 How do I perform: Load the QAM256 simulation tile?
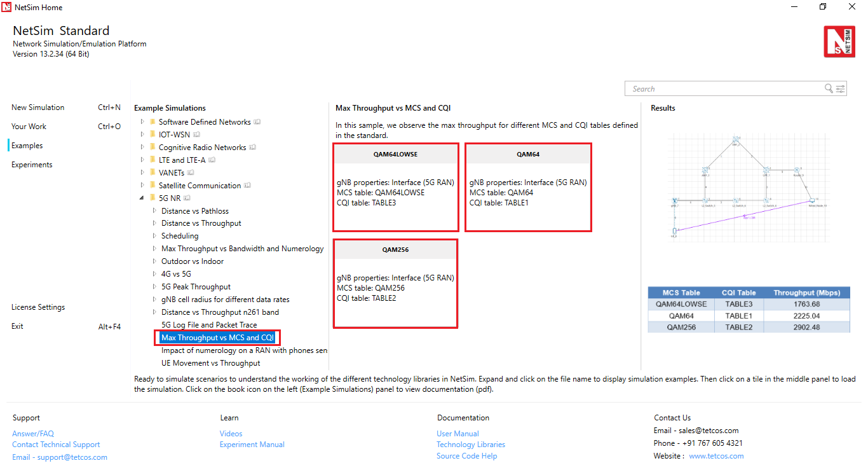396,284
